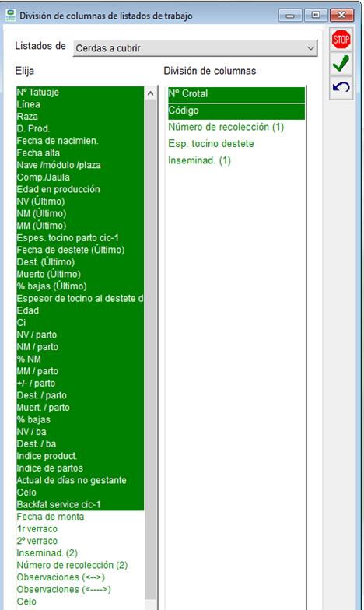Select Indice de partos entry
364x610 pixels.
[80, 468]
